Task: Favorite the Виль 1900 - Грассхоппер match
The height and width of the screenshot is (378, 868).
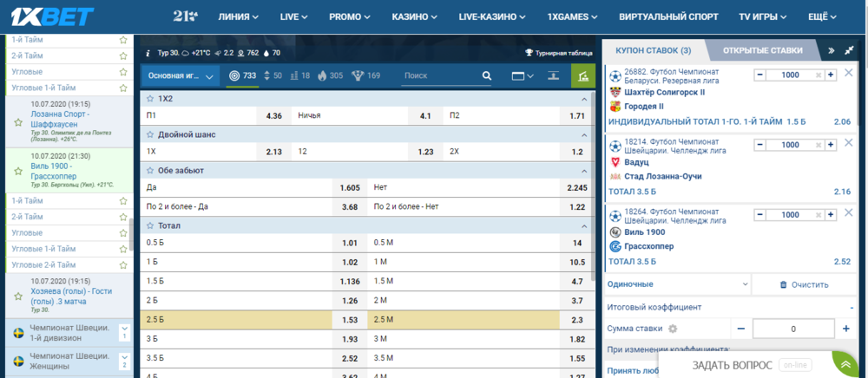Action: tap(18, 170)
